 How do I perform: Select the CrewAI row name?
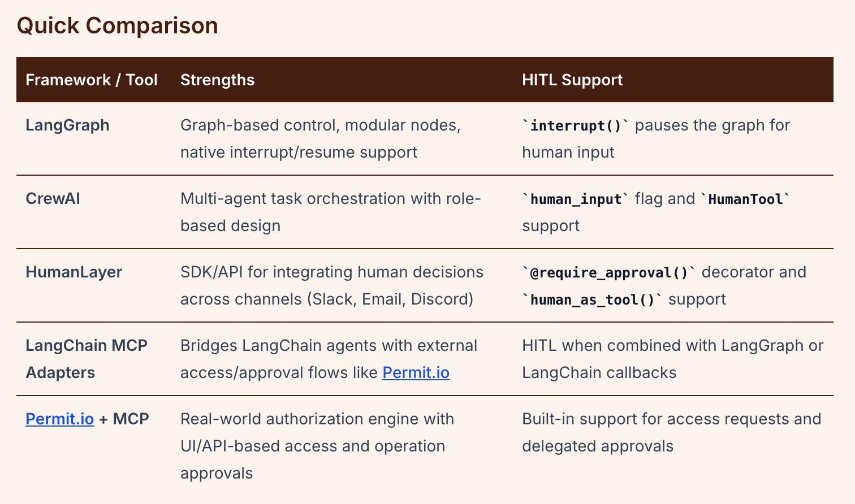(x=53, y=199)
